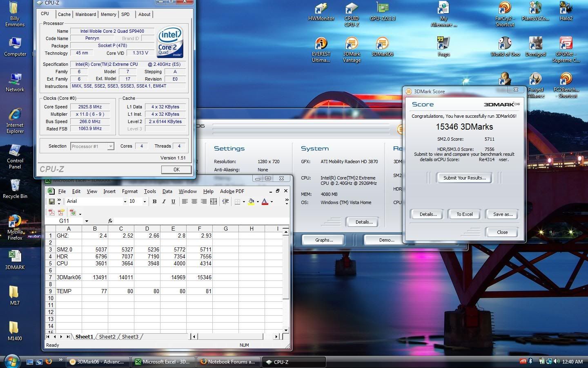Switch to the Memory tab in CPU-Z

click(108, 14)
